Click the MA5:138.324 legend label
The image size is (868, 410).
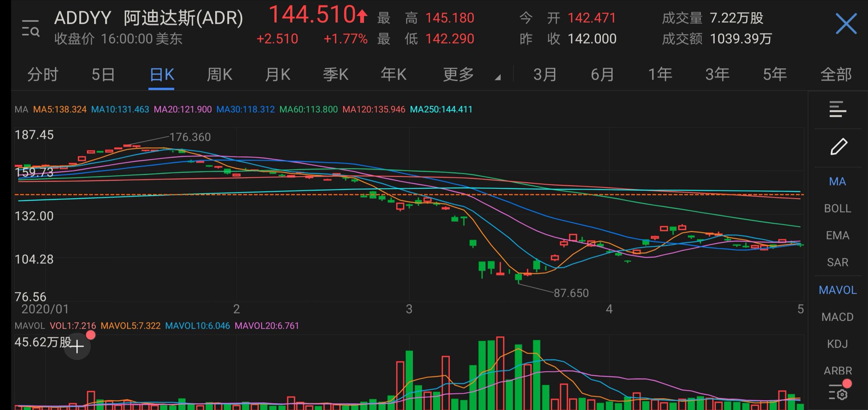(x=60, y=109)
